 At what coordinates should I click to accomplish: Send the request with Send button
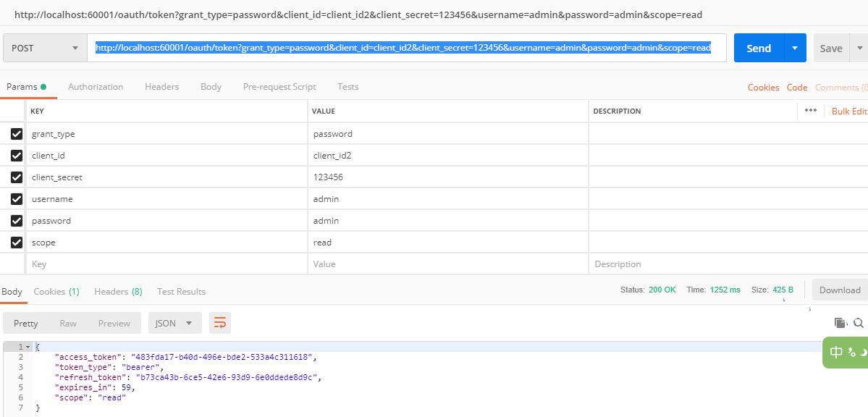pyautogui.click(x=759, y=49)
